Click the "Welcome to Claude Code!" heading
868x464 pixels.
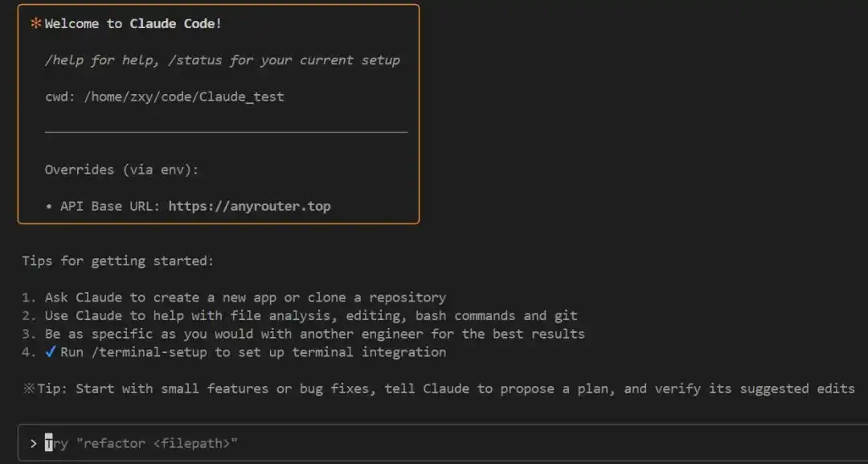point(133,23)
